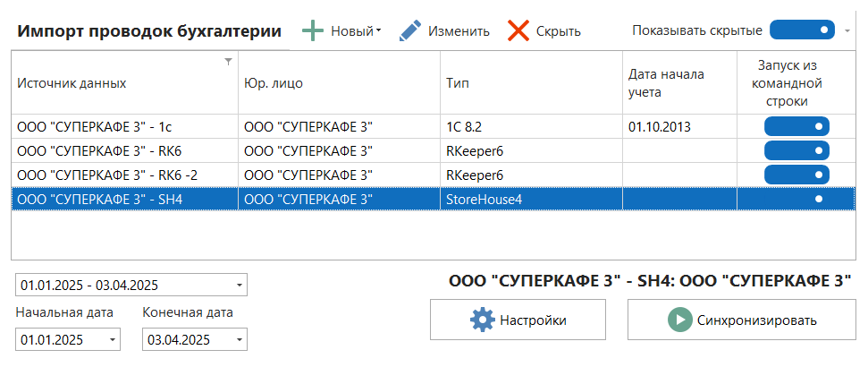Open the Новый dropdown menu
The height and width of the screenshot is (367, 868).
[378, 31]
